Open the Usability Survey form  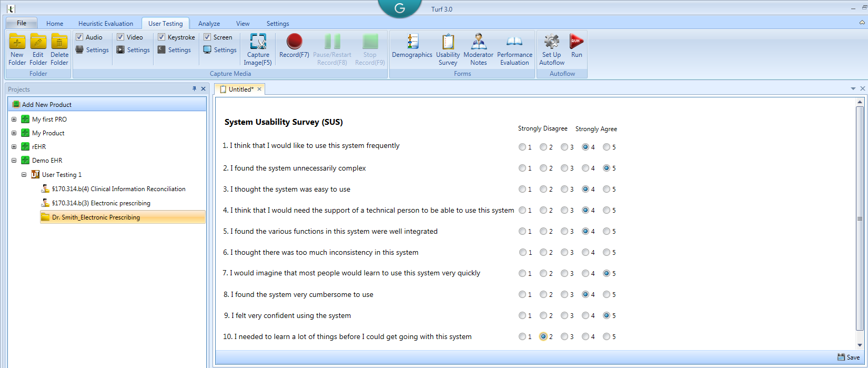448,49
